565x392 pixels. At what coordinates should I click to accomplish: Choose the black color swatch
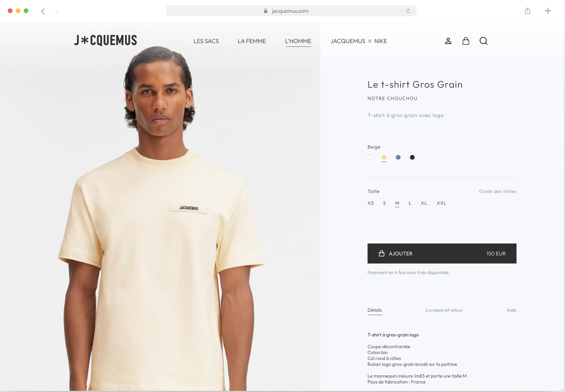point(412,157)
